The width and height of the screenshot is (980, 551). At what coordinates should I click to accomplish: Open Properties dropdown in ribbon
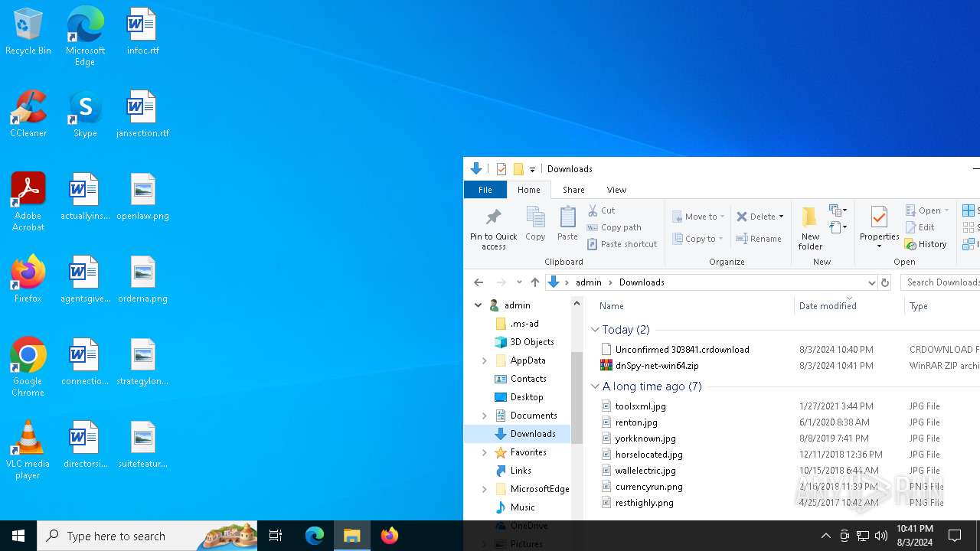coord(879,246)
